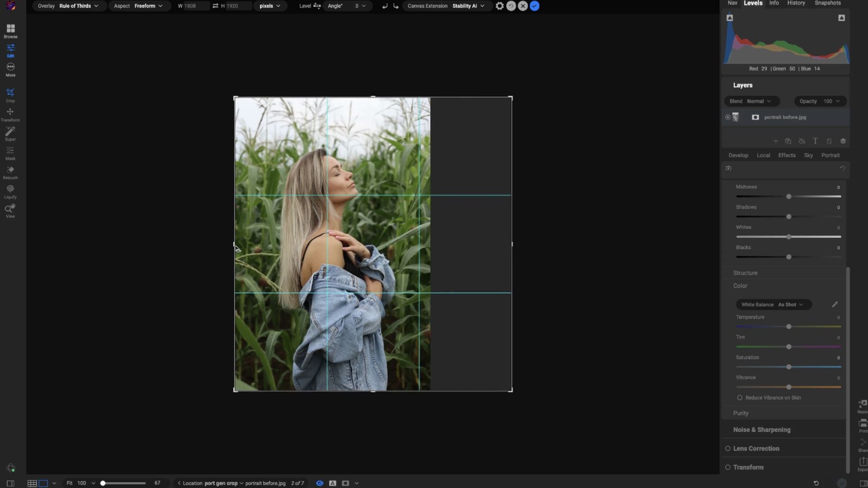Enable Reduce Vibrance on Skin
The height and width of the screenshot is (488, 868).
tap(740, 398)
